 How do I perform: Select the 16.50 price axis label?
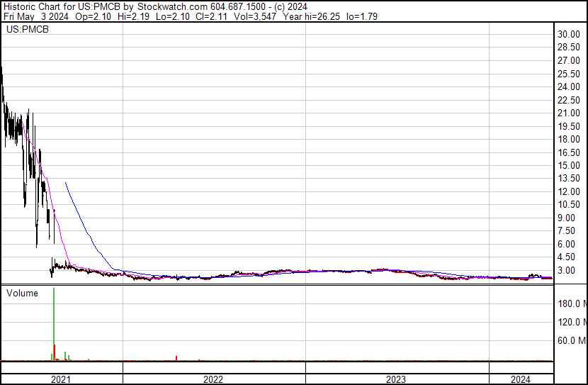[x=569, y=152]
